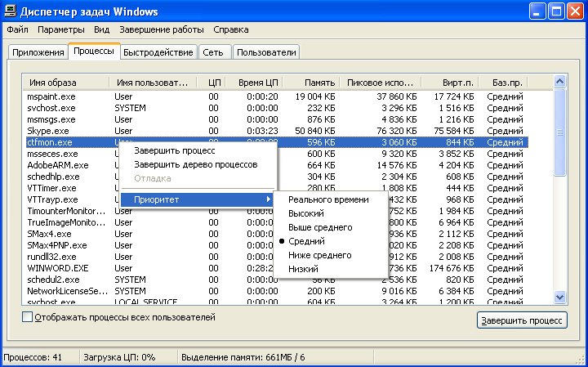The image size is (588, 367).
Task: Open the Вид menu
Action: (x=101, y=29)
